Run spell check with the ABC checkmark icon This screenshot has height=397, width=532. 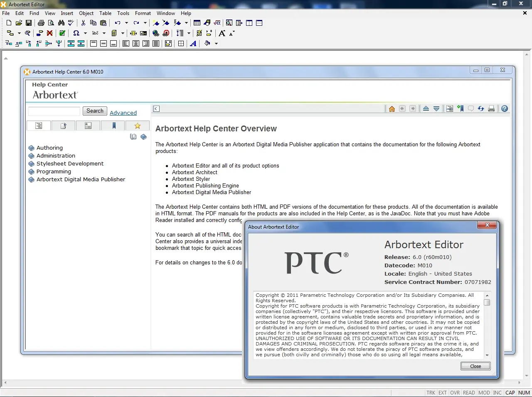coord(71,23)
